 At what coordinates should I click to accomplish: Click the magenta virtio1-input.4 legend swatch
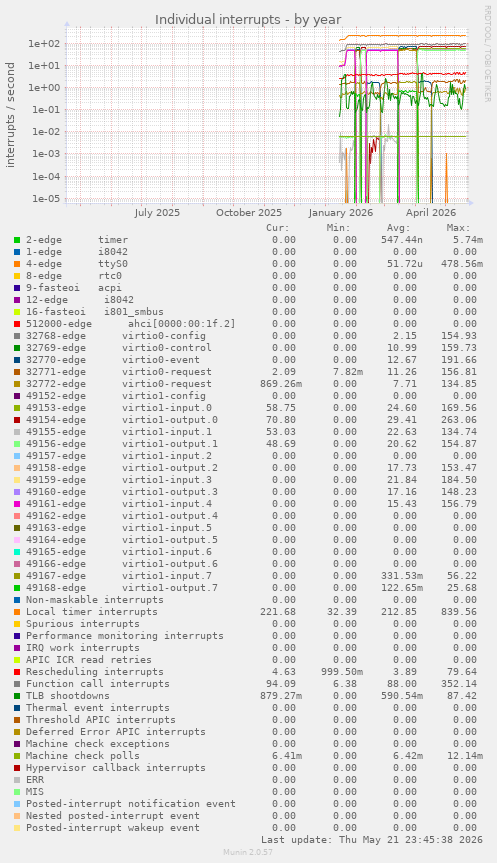[17, 504]
